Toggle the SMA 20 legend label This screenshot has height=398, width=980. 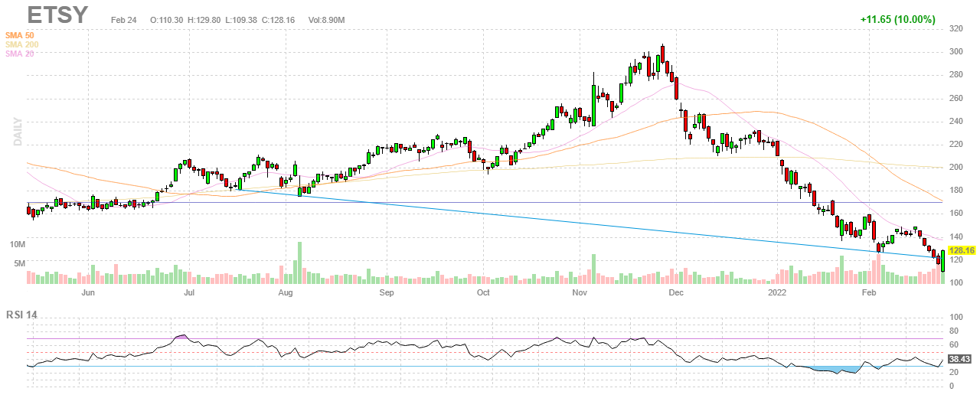pos(20,54)
